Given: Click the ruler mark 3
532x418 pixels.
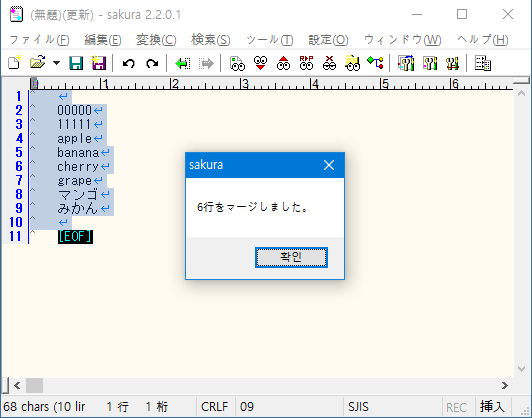Looking at the screenshot, I should tap(245, 83).
